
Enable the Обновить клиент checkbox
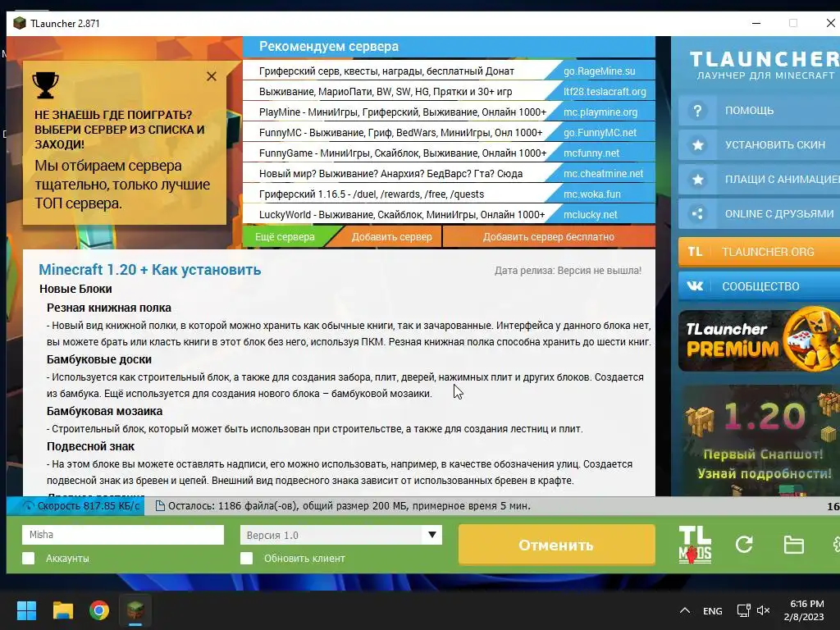(246, 558)
